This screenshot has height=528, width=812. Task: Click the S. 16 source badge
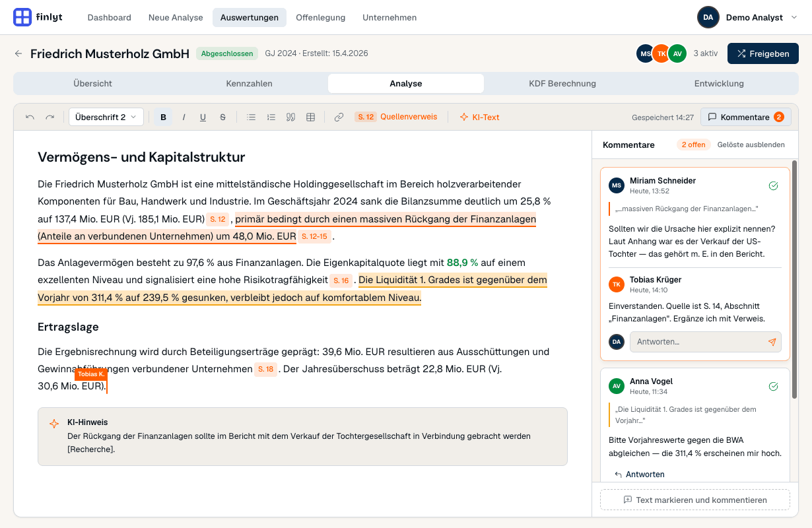(x=341, y=280)
